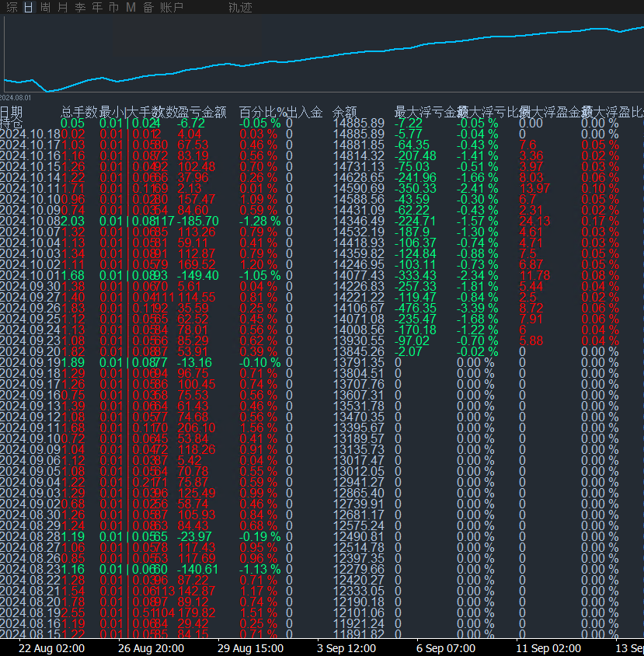The height and width of the screenshot is (656, 644).
Task: Click the 最大浮亏金额 column header
Action: [431, 112]
